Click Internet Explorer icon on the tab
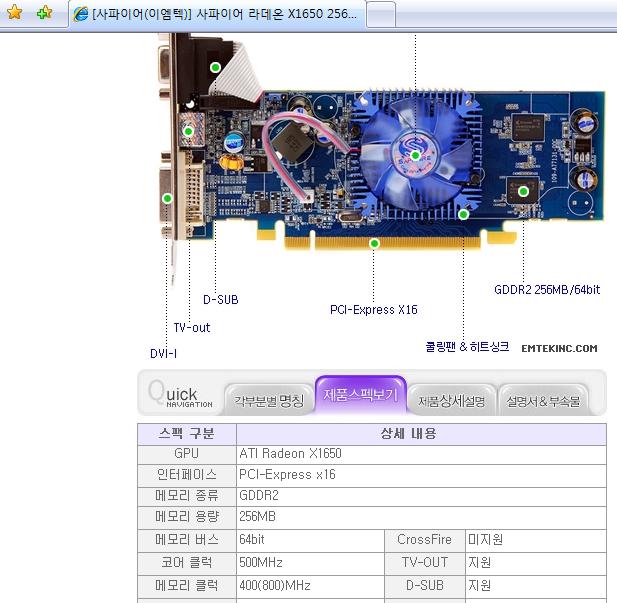This screenshot has width=617, height=603. [x=81, y=14]
